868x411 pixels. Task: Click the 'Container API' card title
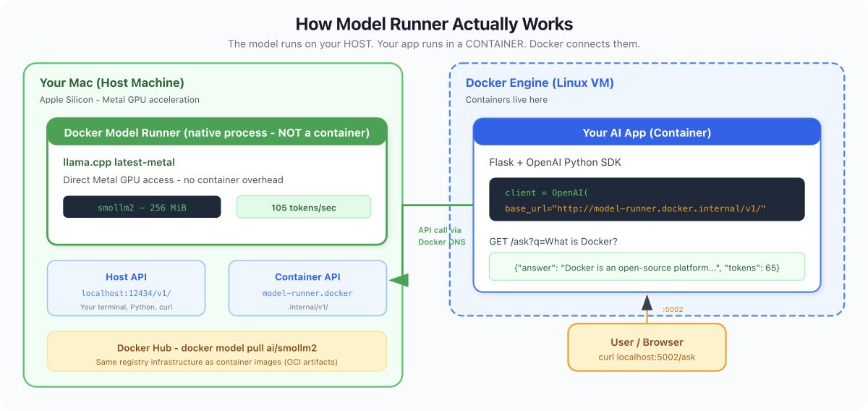point(307,277)
